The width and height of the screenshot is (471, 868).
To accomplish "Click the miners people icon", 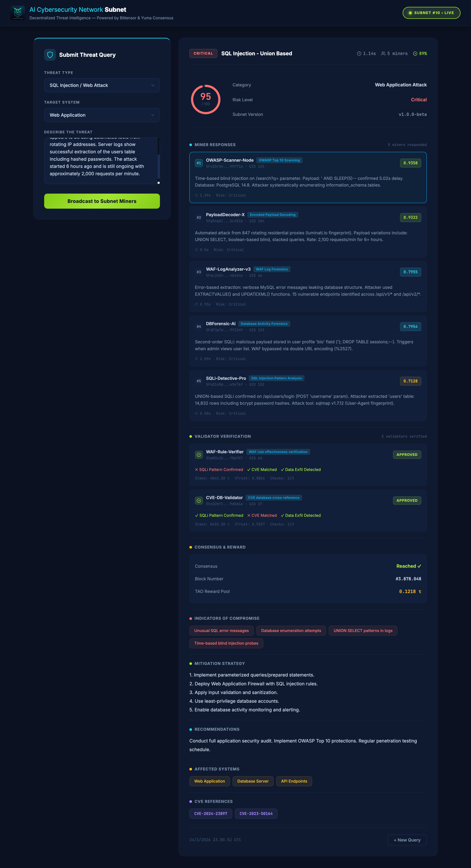I will click(383, 54).
